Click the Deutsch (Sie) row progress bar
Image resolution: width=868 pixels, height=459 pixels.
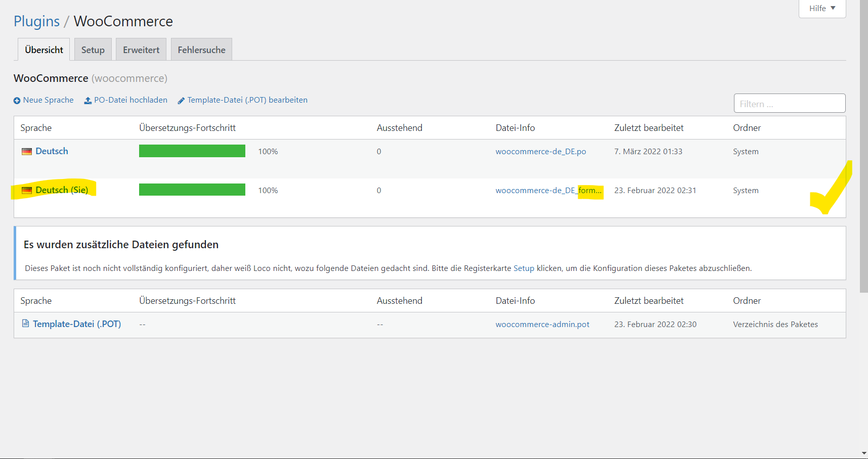point(192,190)
